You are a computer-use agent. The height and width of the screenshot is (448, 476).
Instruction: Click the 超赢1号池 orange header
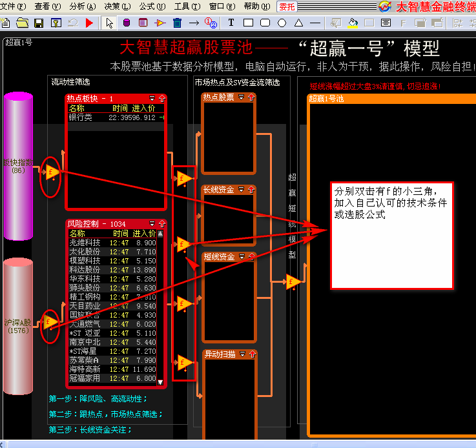[391, 99]
